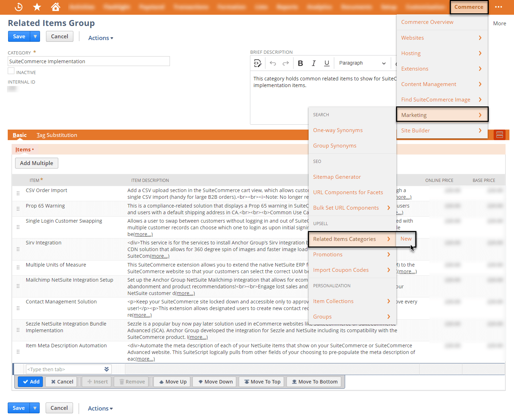The image size is (514, 420).
Task: Click More link at top right
Action: (500, 24)
